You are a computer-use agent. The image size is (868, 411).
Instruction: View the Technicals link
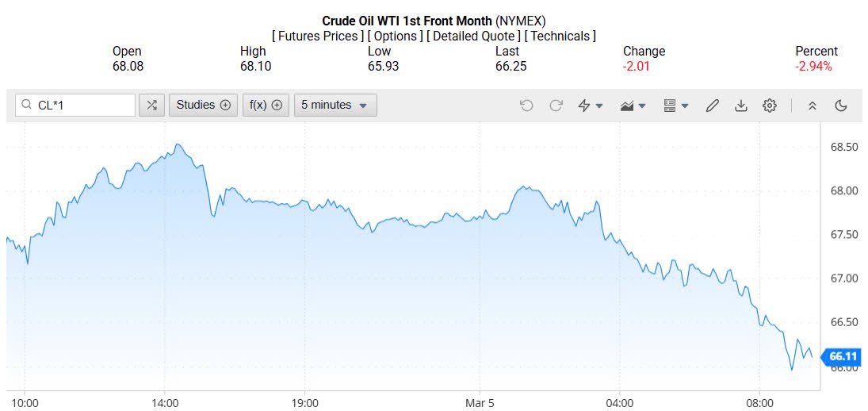(560, 36)
